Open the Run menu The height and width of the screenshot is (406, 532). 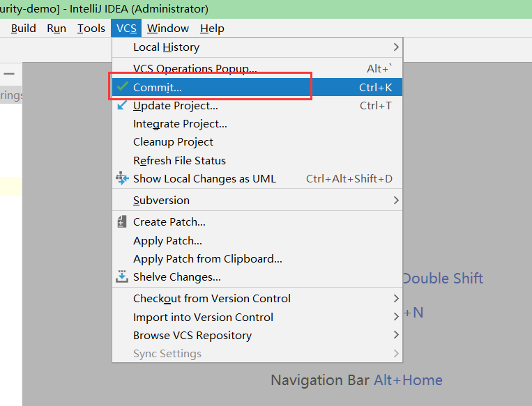[x=56, y=28]
